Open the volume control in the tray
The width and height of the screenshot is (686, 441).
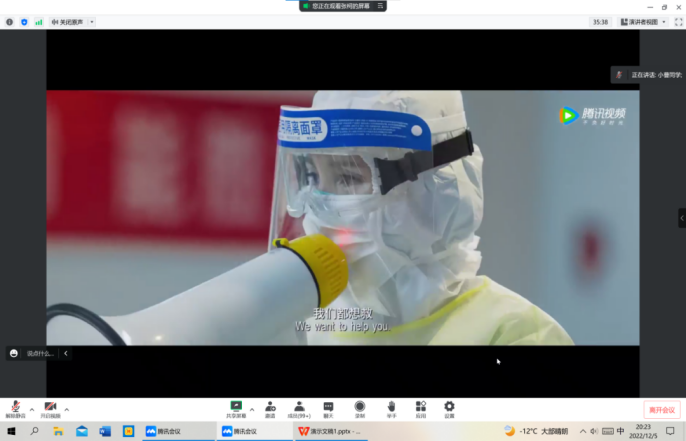[x=594, y=431]
